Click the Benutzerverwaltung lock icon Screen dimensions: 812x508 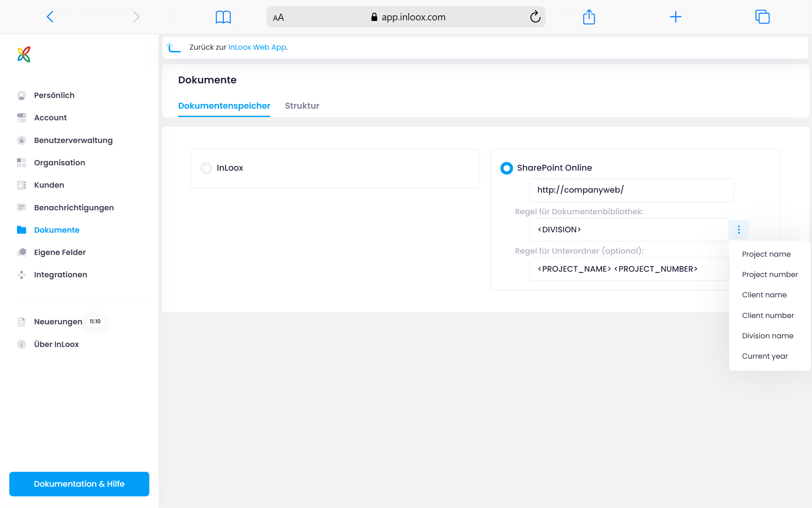coord(22,140)
